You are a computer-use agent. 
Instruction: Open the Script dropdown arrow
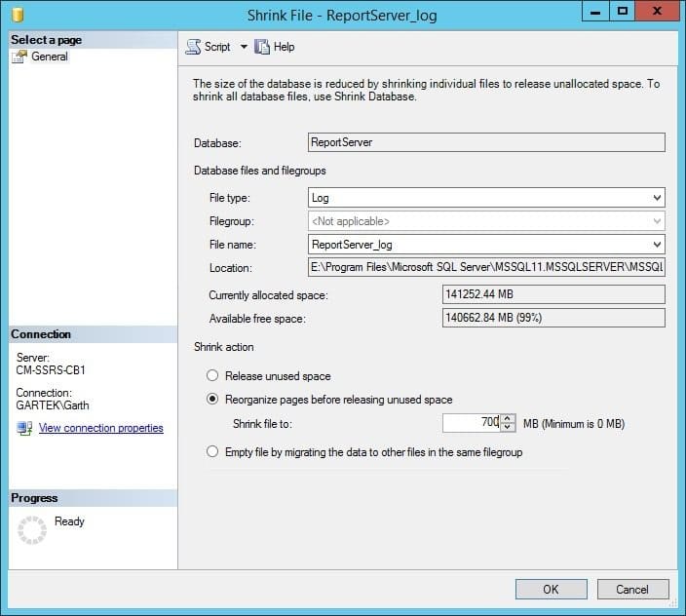coord(244,47)
